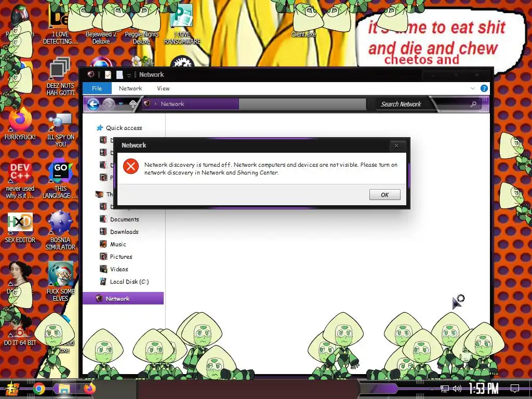Open the Network ribbon tab
The height and width of the screenshot is (399, 532).
pyautogui.click(x=130, y=88)
